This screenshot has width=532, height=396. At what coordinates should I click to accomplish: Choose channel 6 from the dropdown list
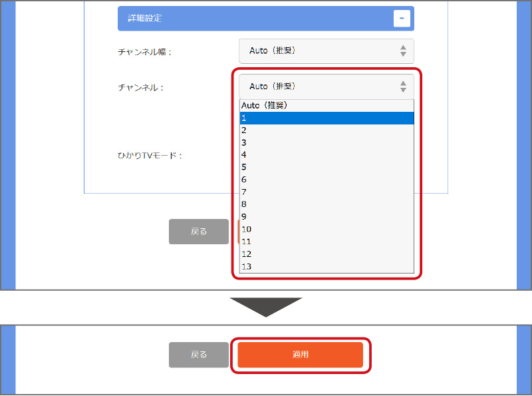click(327, 180)
